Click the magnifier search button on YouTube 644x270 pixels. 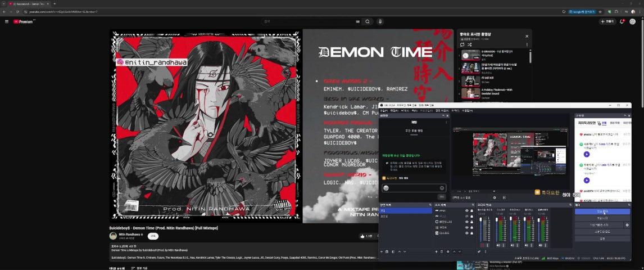click(368, 21)
